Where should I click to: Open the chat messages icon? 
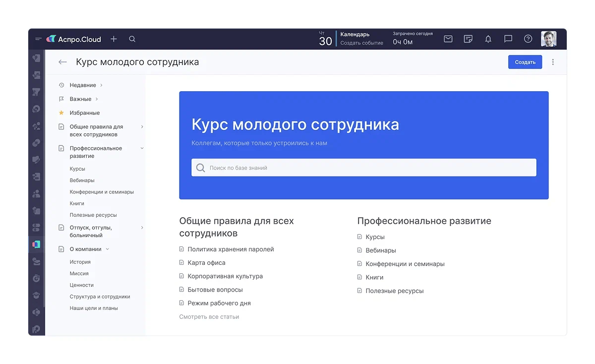point(508,39)
